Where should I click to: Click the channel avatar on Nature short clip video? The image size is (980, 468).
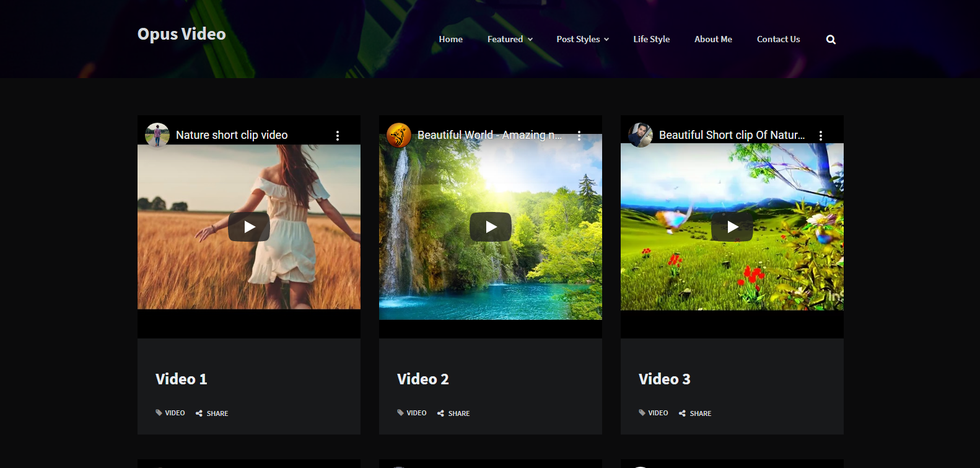[157, 135]
